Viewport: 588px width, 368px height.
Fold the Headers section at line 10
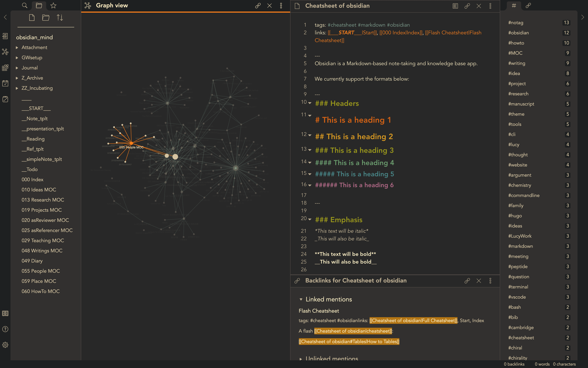coord(310,103)
